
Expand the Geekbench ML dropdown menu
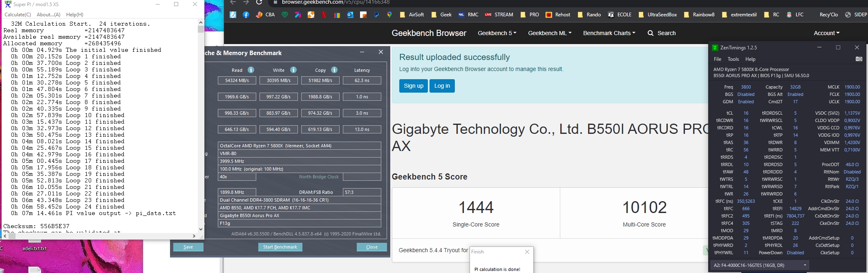pyautogui.click(x=550, y=33)
